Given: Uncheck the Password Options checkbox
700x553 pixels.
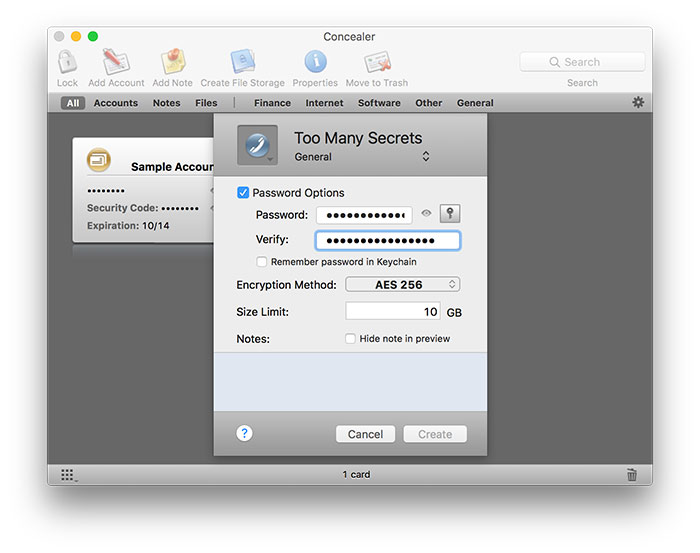Looking at the screenshot, I should (x=243, y=193).
